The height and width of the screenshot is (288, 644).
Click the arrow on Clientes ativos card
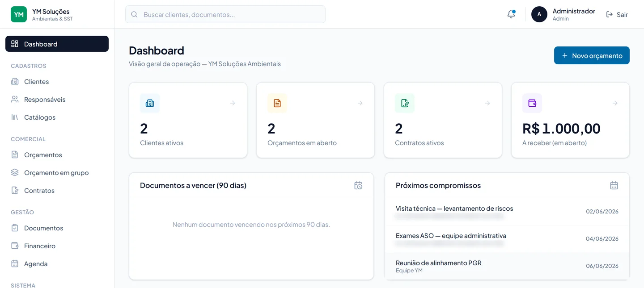pyautogui.click(x=233, y=103)
